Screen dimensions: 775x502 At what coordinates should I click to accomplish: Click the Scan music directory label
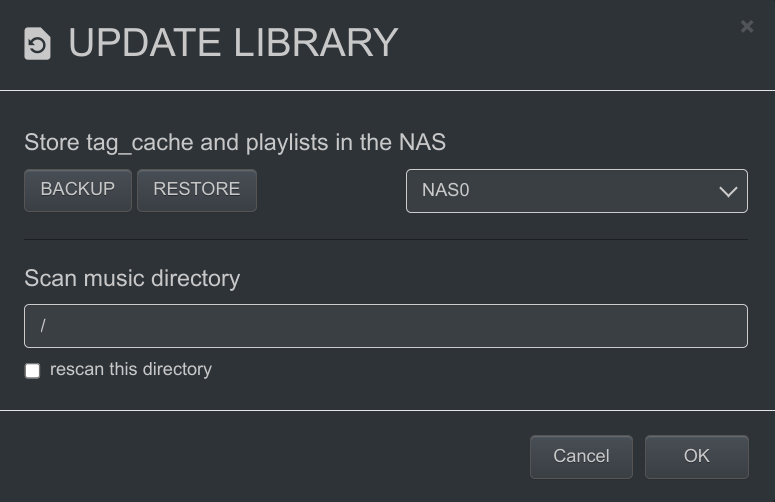pos(132,278)
